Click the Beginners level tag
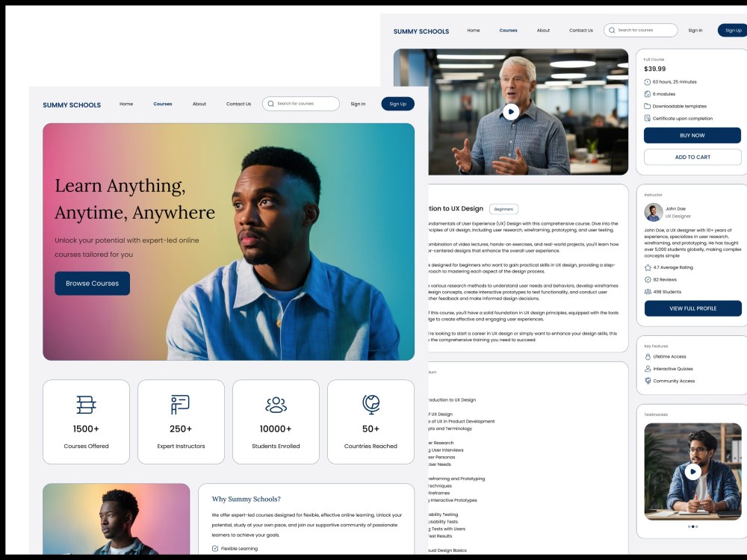 503,209
